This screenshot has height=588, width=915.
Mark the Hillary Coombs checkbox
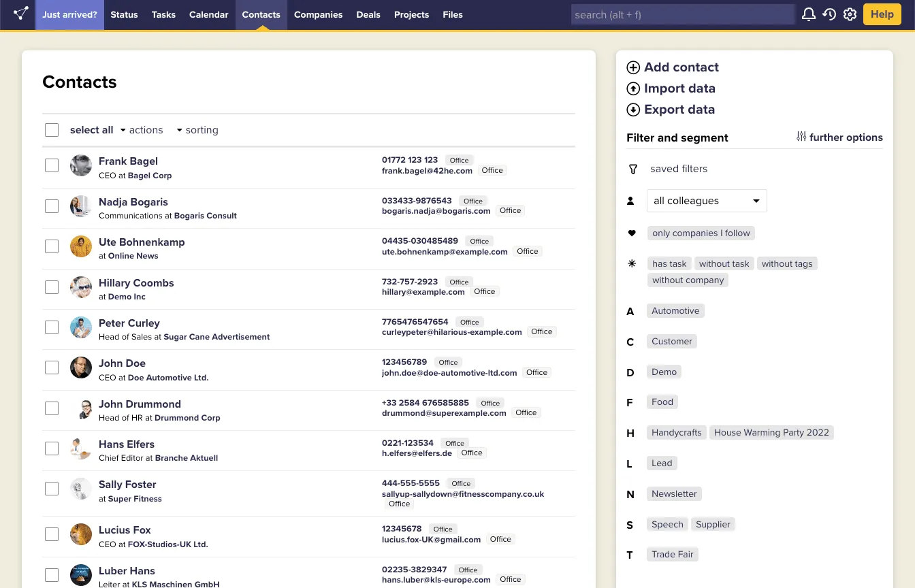52,287
